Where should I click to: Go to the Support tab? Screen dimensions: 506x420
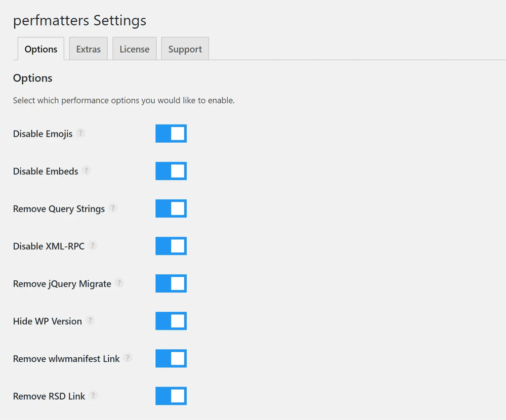coord(185,49)
